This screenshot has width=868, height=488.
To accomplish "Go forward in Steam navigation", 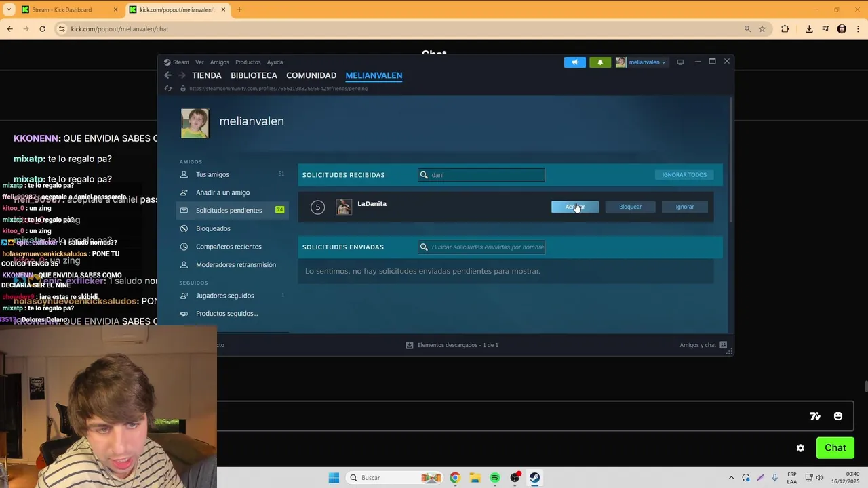I will (182, 75).
